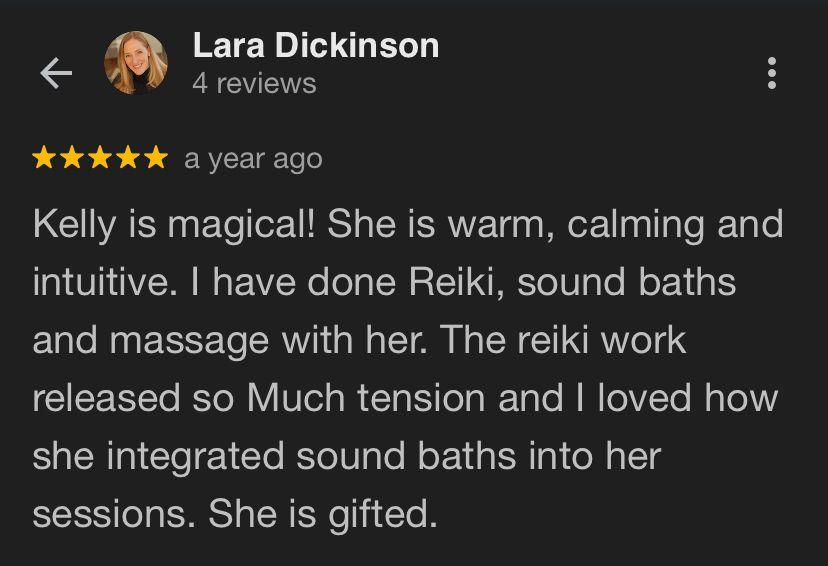The height and width of the screenshot is (566, 828).
Task: Click the 'a year ago' timestamp
Action: (253, 159)
